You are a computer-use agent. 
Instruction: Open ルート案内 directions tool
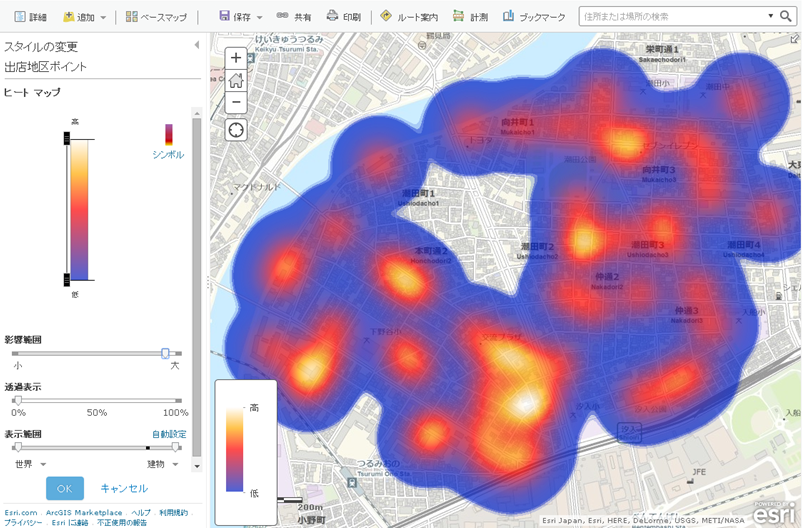click(x=409, y=17)
